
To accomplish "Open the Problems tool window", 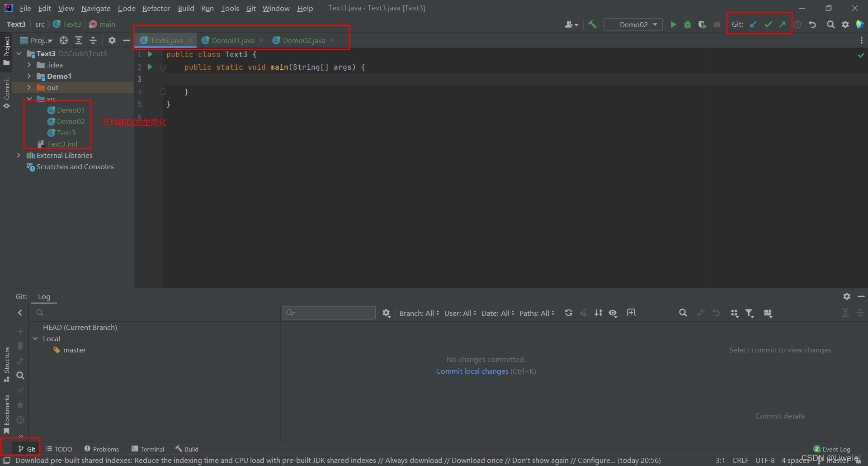I will coord(102,449).
